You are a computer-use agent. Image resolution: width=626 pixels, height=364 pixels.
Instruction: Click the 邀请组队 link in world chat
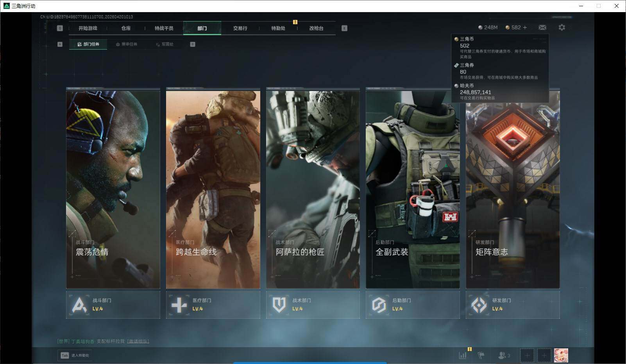(138, 341)
